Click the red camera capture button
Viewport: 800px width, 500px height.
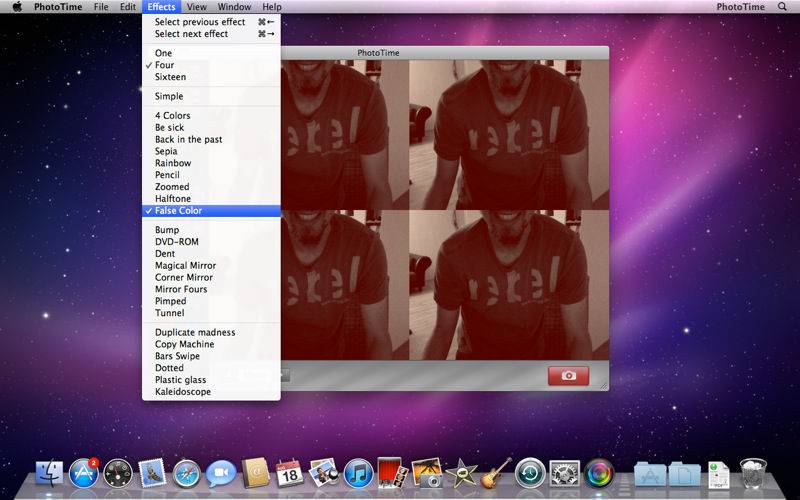(x=568, y=375)
